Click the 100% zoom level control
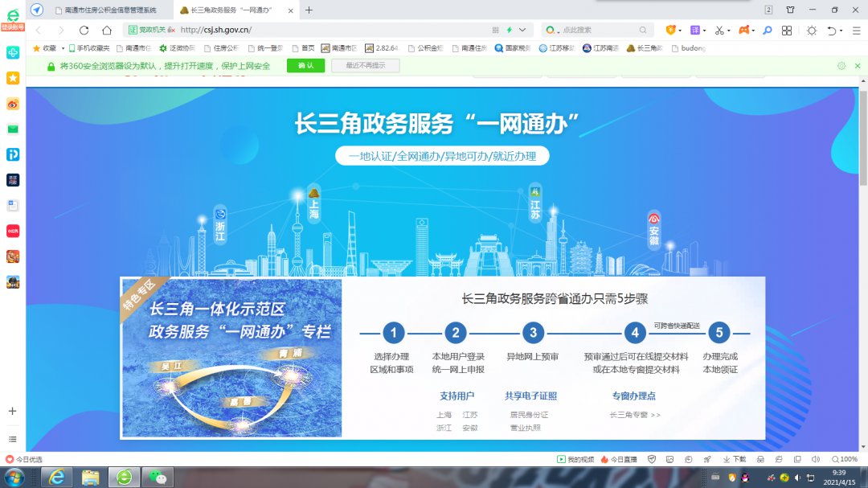The width and height of the screenshot is (868, 488). tap(844, 459)
